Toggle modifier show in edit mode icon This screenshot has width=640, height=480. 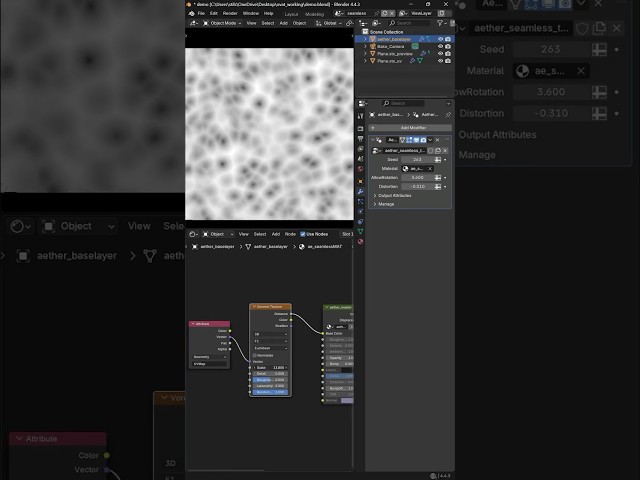[409, 140]
